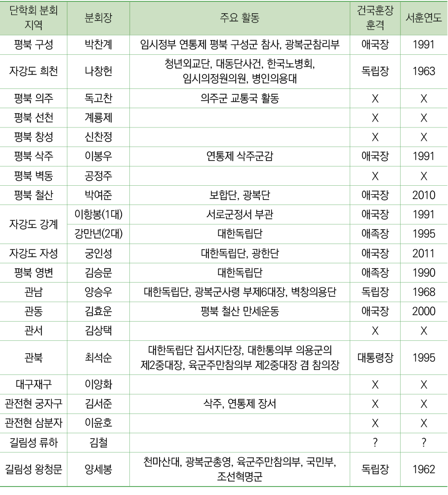Select the '건국훈장 훈격' header cell
Viewport: 448px width, 495px height.
pyautogui.click(x=375, y=18)
